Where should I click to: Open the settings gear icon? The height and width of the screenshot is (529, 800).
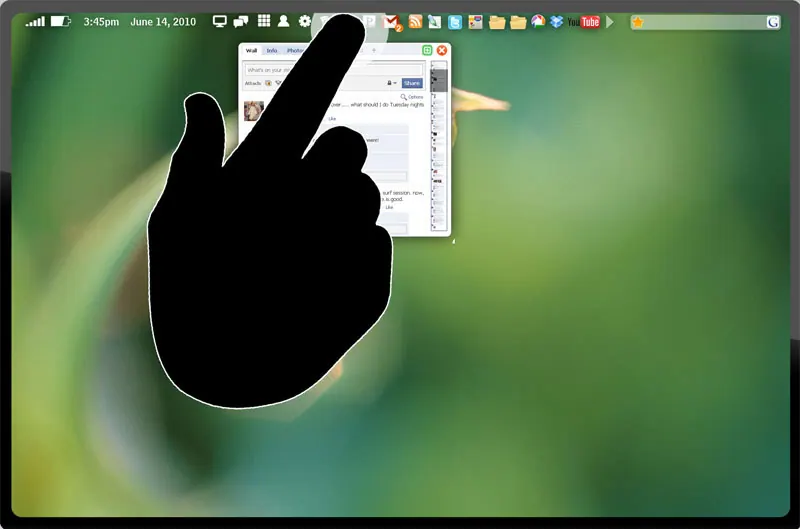(305, 21)
